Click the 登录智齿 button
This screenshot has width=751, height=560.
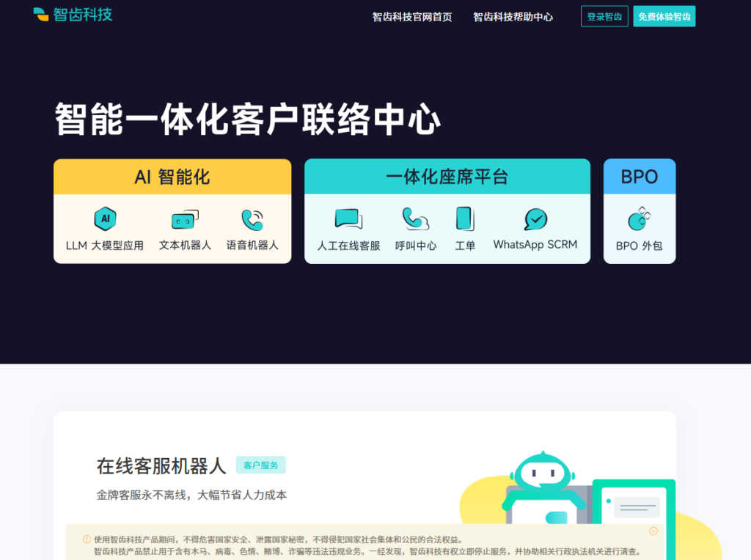604,17
